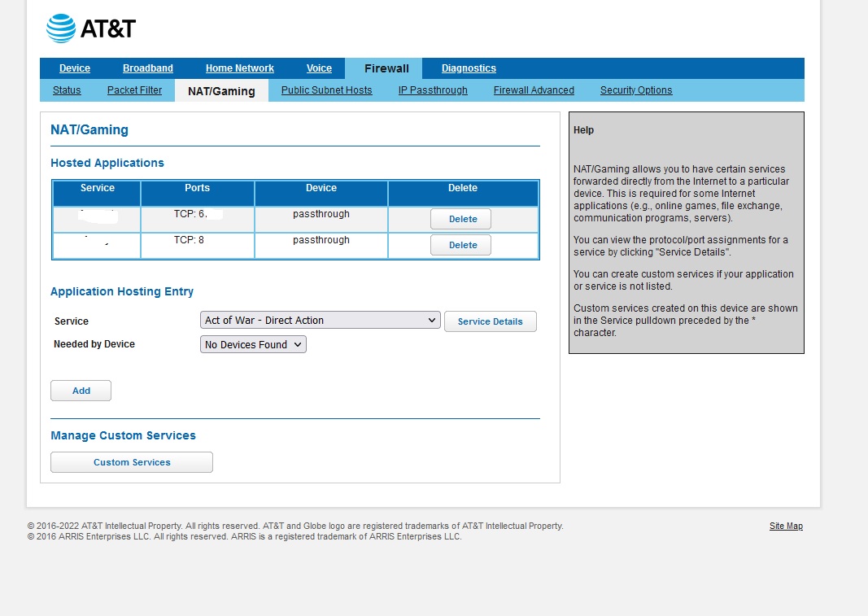Open the Security Options tab
This screenshot has height=616, width=868.
pos(636,90)
